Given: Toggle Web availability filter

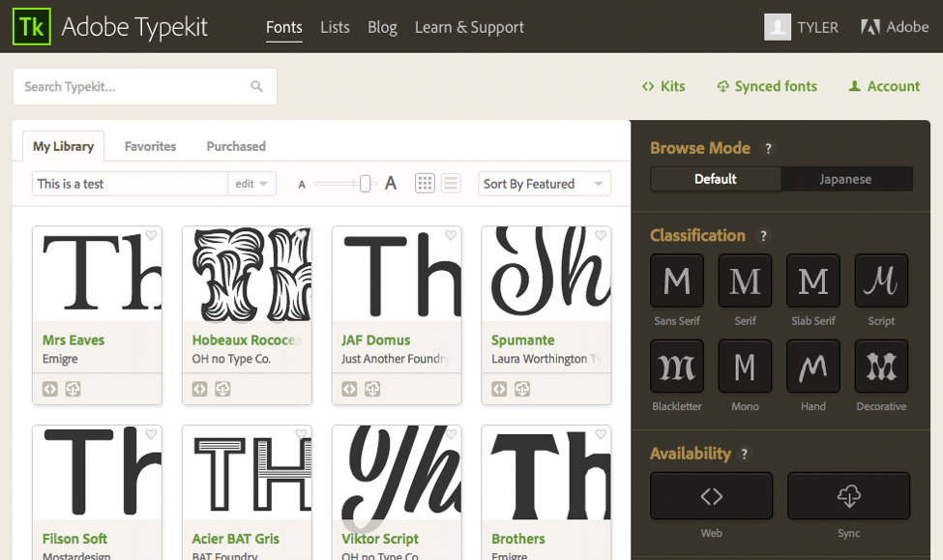Looking at the screenshot, I should coord(712,495).
